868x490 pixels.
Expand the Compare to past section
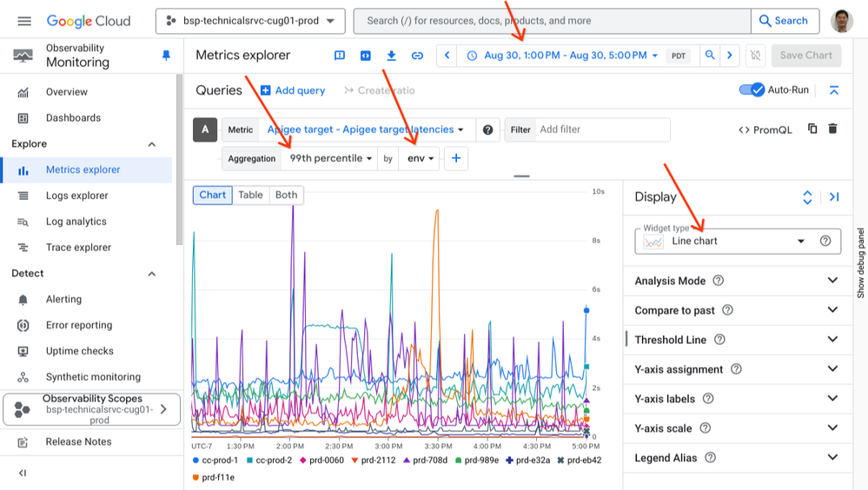point(832,309)
